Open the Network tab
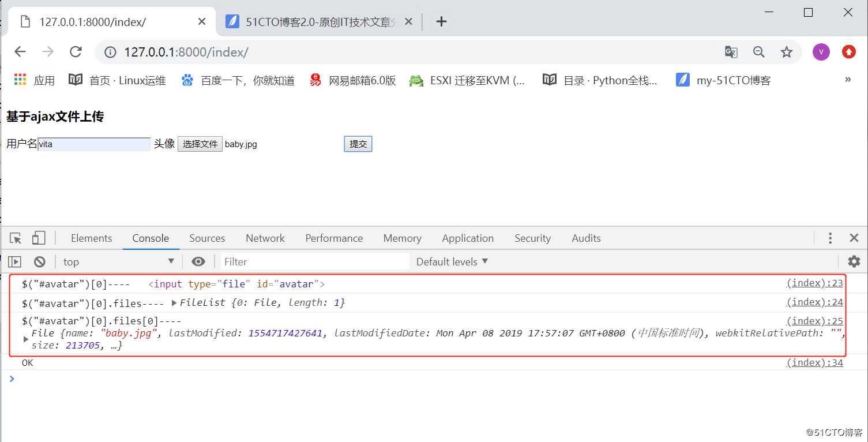 [x=265, y=238]
